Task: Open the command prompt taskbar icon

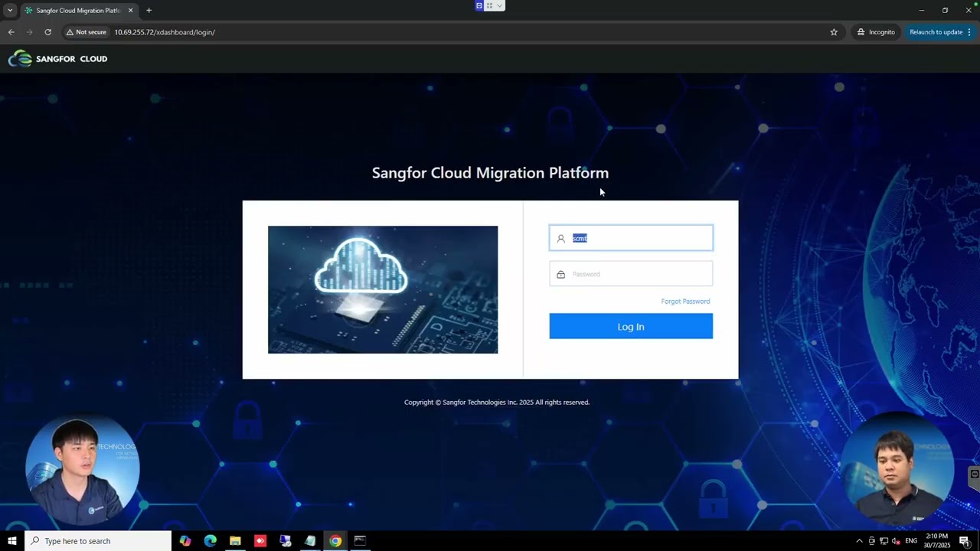Action: [360, 541]
